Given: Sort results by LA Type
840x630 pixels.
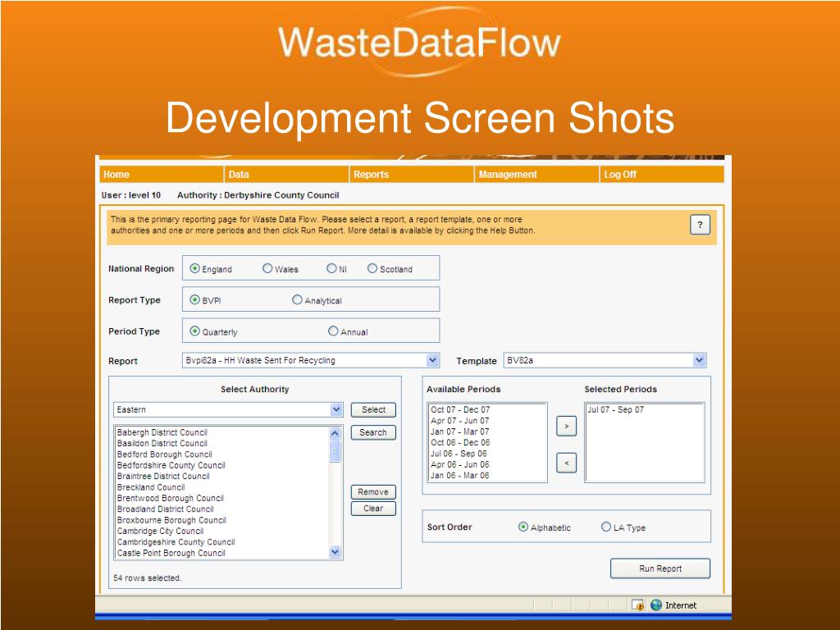Looking at the screenshot, I should (x=606, y=527).
